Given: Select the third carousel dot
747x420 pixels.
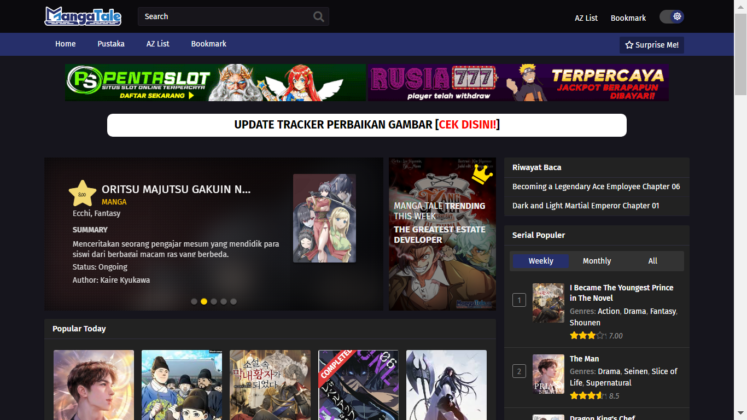Looking at the screenshot, I should 214,301.
